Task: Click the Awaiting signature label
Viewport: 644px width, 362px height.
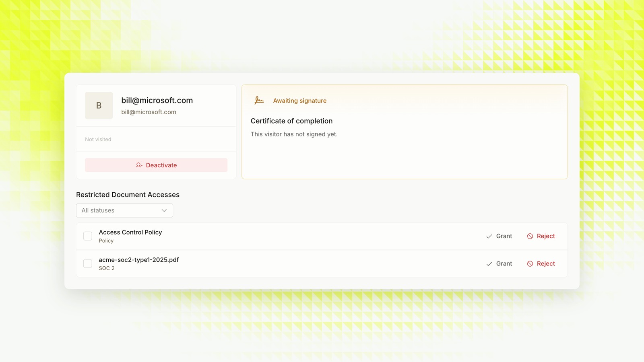Action: point(300,101)
